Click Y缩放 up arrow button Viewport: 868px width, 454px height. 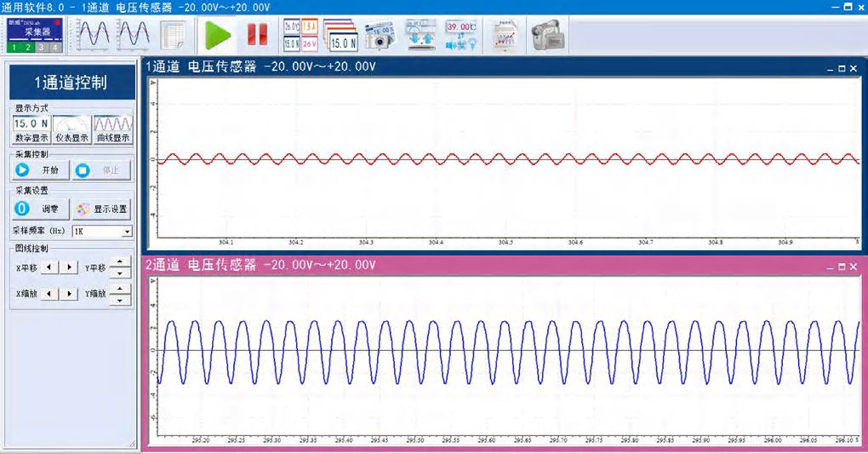tap(120, 289)
